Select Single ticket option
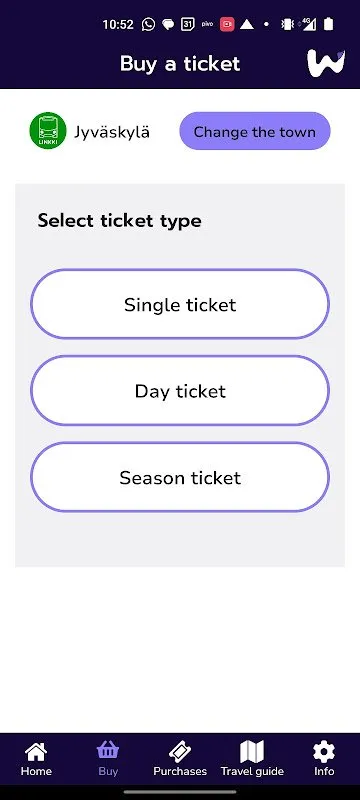 (180, 304)
